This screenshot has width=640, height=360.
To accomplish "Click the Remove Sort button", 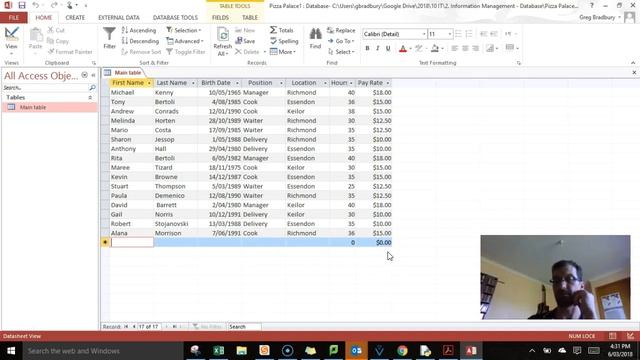I will tap(141, 52).
